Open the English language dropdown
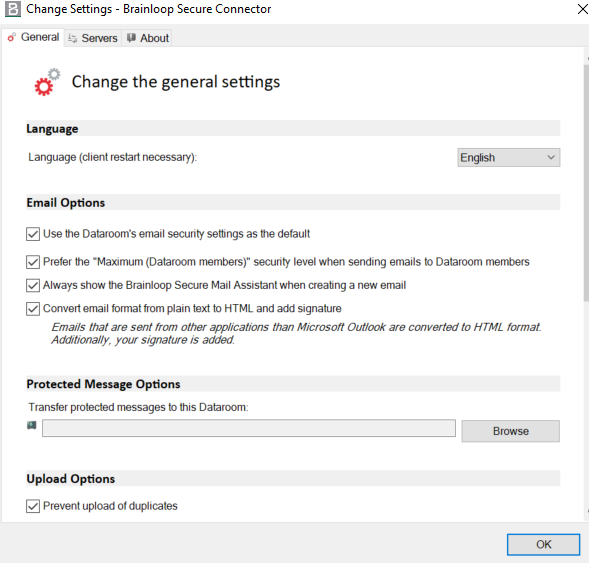The image size is (589, 563). (509, 157)
